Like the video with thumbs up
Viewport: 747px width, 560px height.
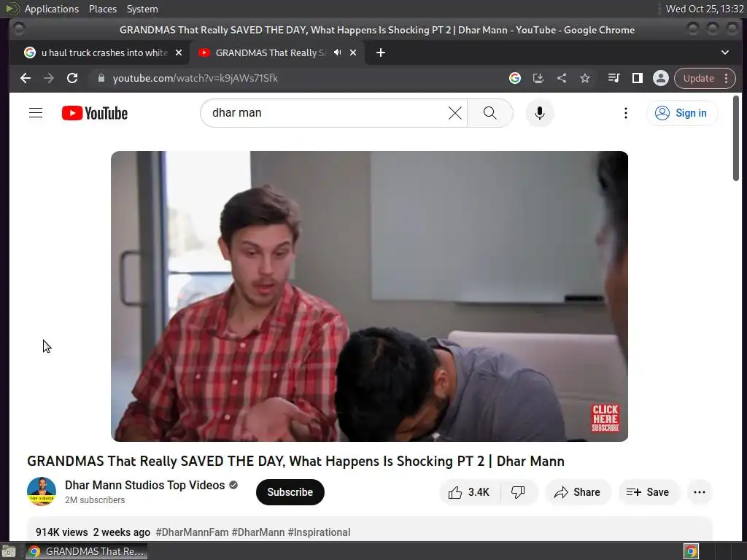[469, 492]
